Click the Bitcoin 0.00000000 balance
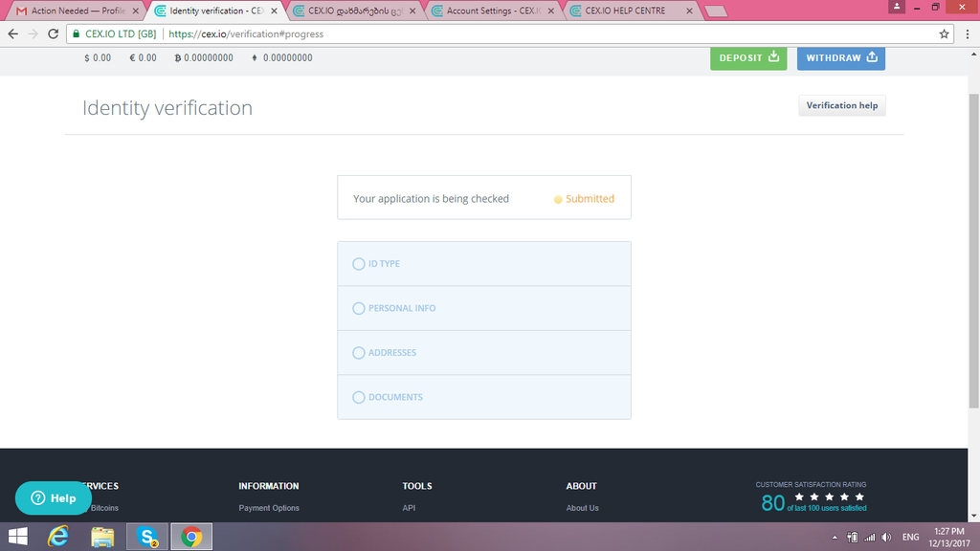980x551 pixels. coord(204,57)
